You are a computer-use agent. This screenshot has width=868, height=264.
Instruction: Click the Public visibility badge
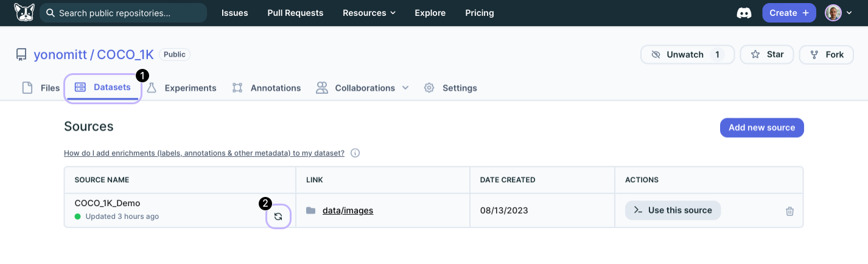point(175,54)
